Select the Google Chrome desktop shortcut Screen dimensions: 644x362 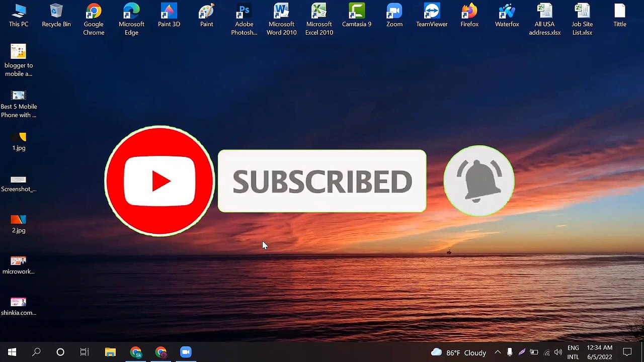(94, 20)
